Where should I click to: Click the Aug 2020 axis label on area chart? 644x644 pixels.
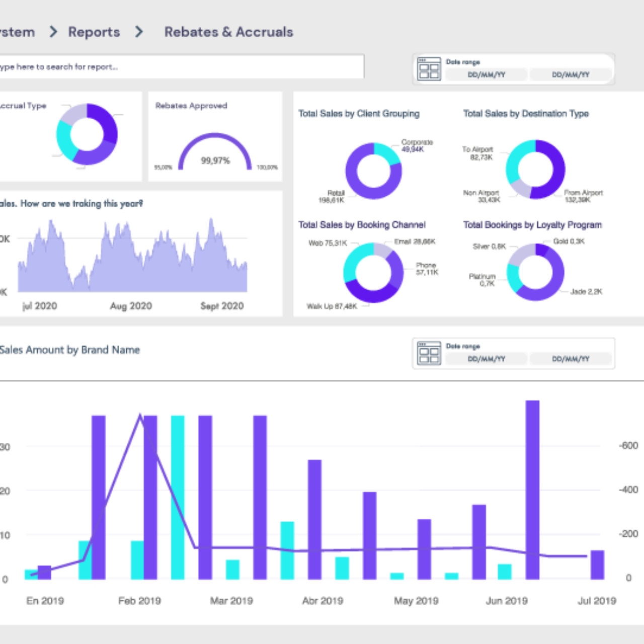(131, 306)
